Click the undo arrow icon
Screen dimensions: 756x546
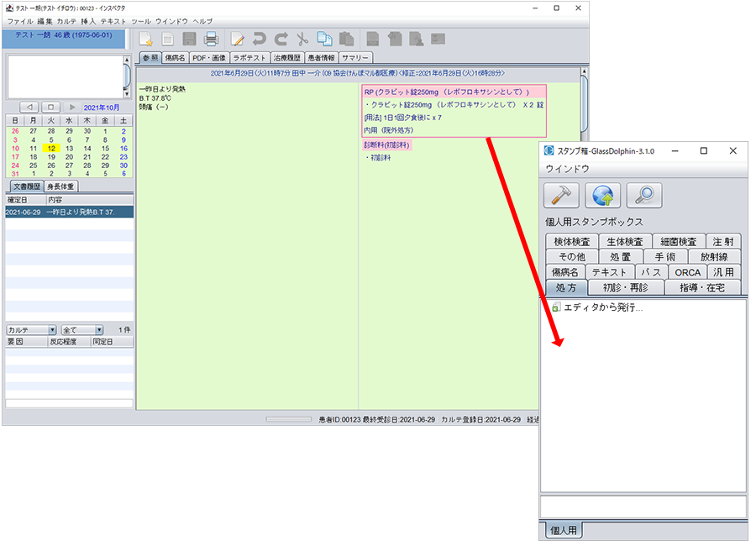click(x=260, y=39)
